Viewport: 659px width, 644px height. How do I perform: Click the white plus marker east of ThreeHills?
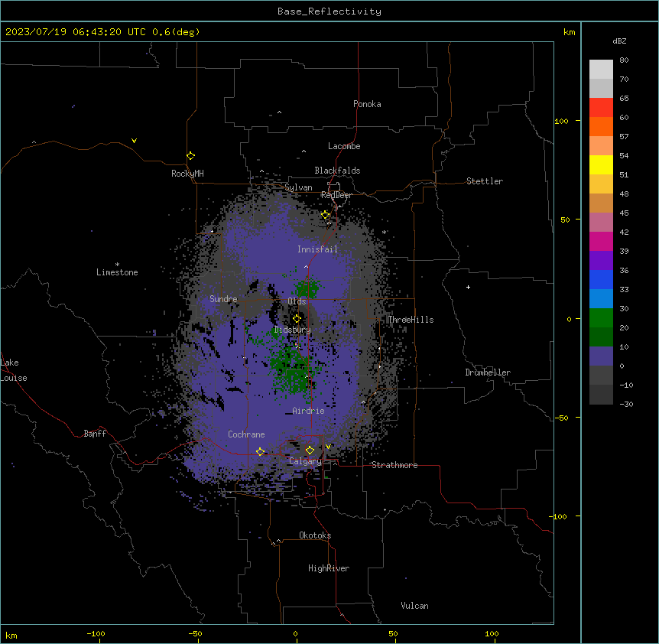468,287
